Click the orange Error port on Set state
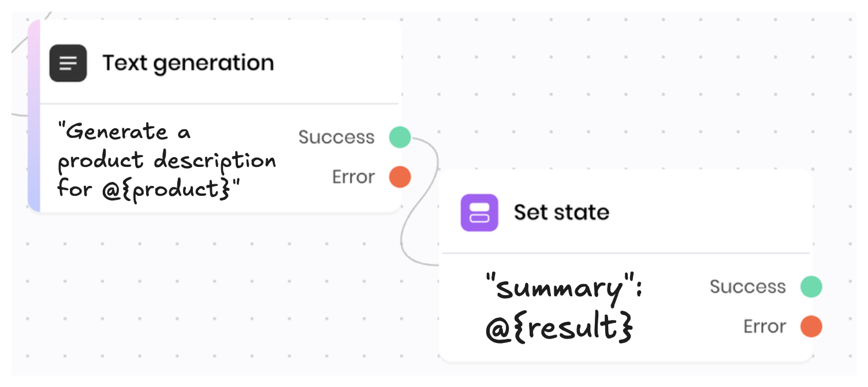 pos(811,326)
